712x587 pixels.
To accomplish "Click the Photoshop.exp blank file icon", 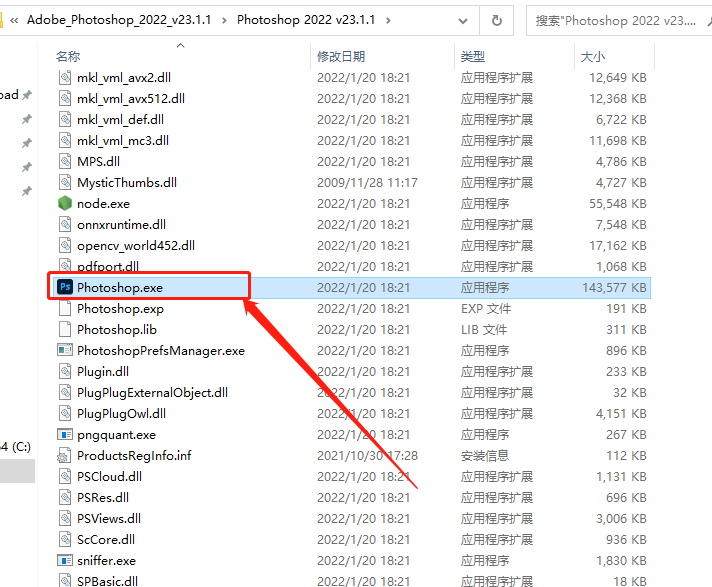I will coord(65,308).
